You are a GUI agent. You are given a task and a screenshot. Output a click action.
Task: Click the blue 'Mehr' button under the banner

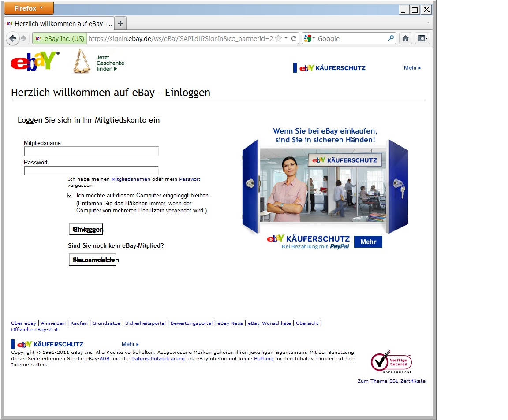tap(368, 242)
